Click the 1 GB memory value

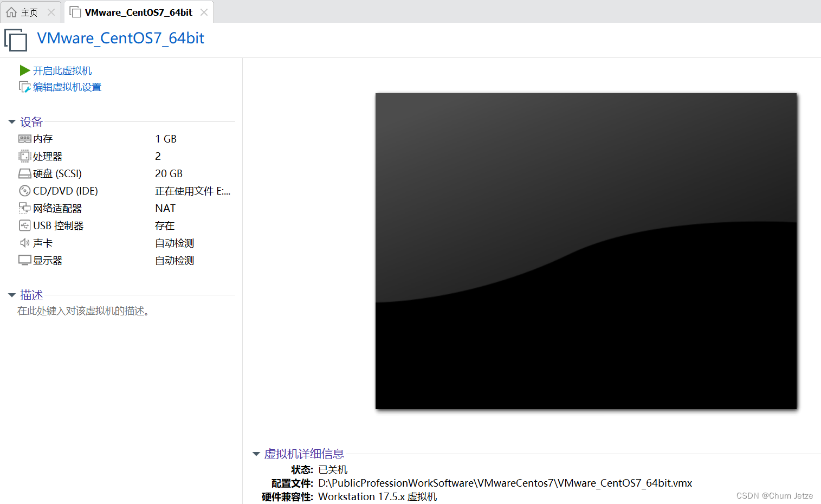tap(166, 139)
